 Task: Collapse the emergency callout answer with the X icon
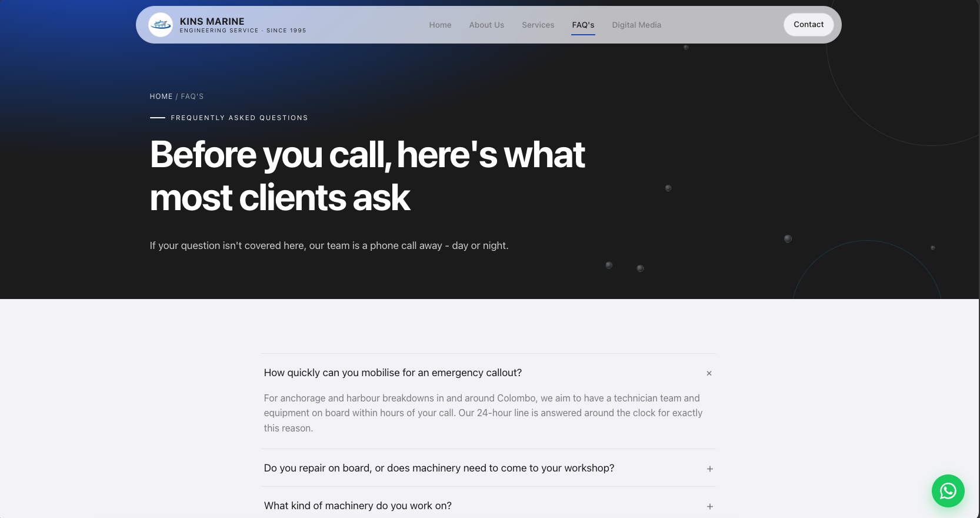(709, 373)
